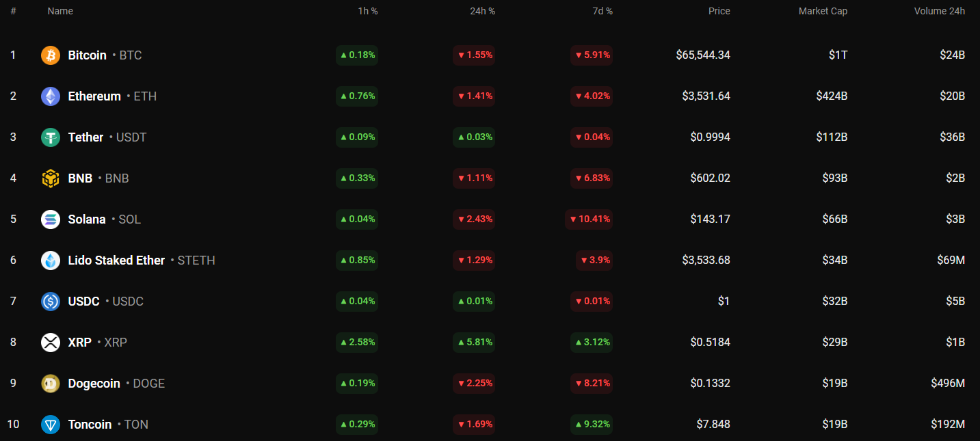This screenshot has height=441, width=980.
Task: Click the Toncoin logo icon
Action: (51, 425)
